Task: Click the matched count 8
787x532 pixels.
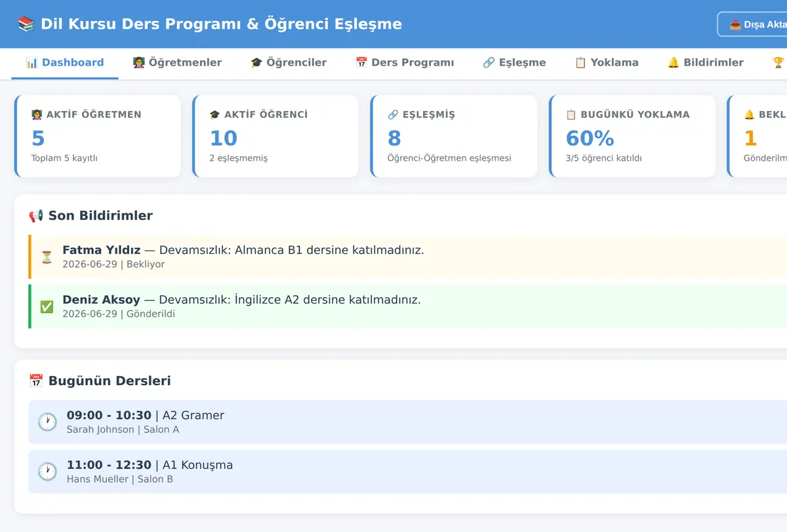Action: pos(394,138)
